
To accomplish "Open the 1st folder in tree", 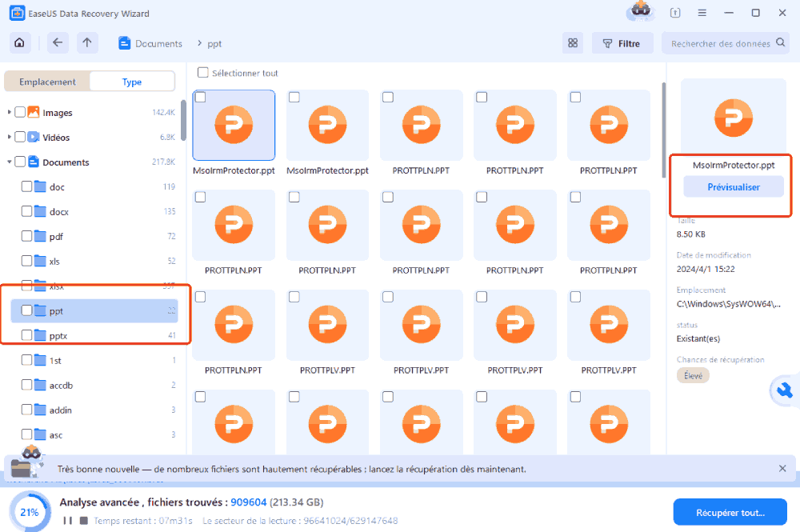I will [94, 360].
